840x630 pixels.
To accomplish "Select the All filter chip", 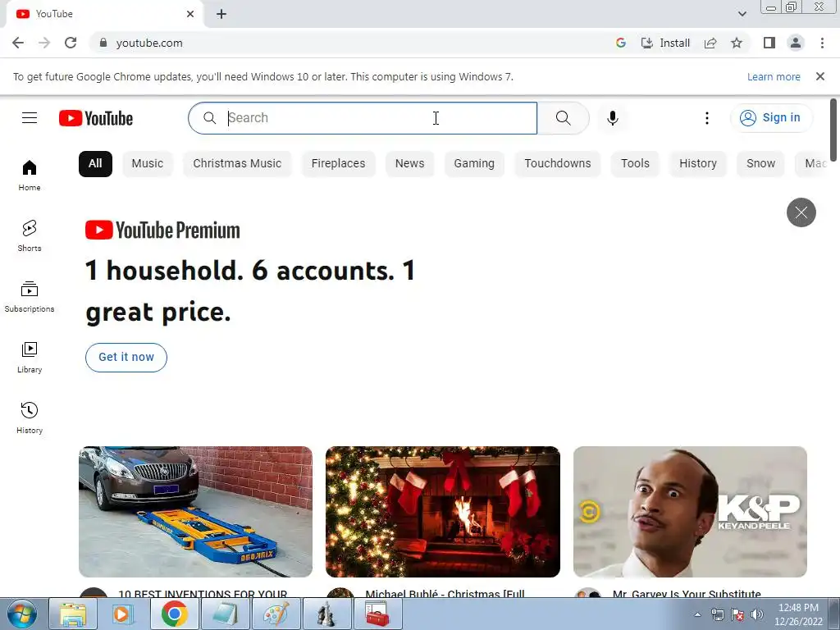I will point(95,163).
